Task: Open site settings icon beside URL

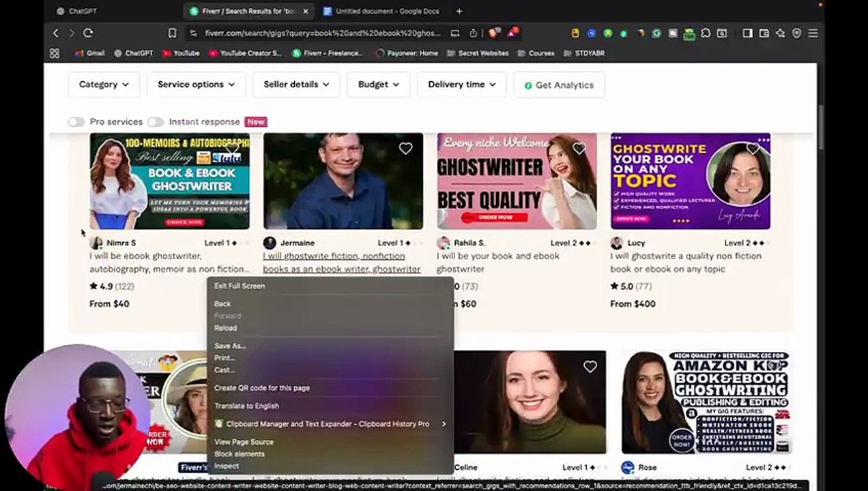Action: (x=194, y=33)
